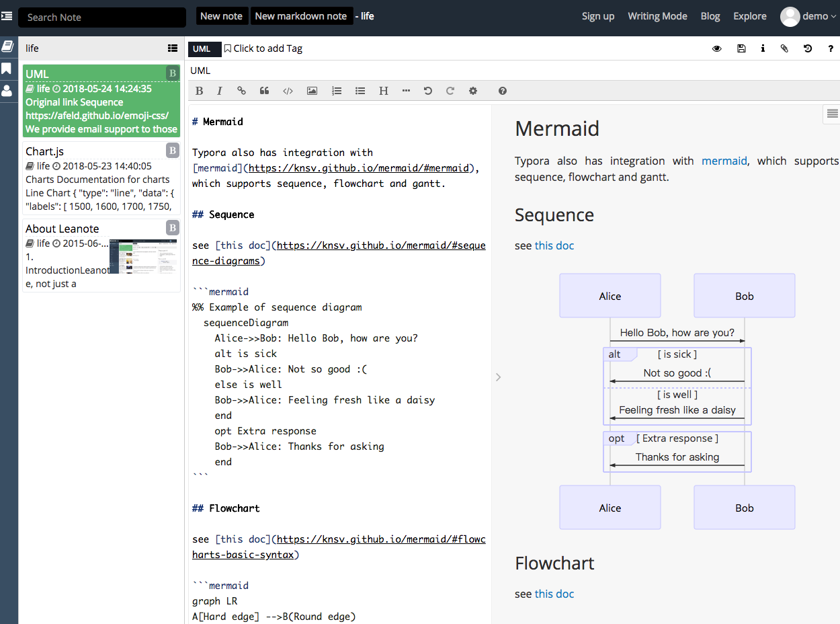The width and height of the screenshot is (840, 624).
Task: Click 'graph LR' line in editor
Action: point(215,601)
